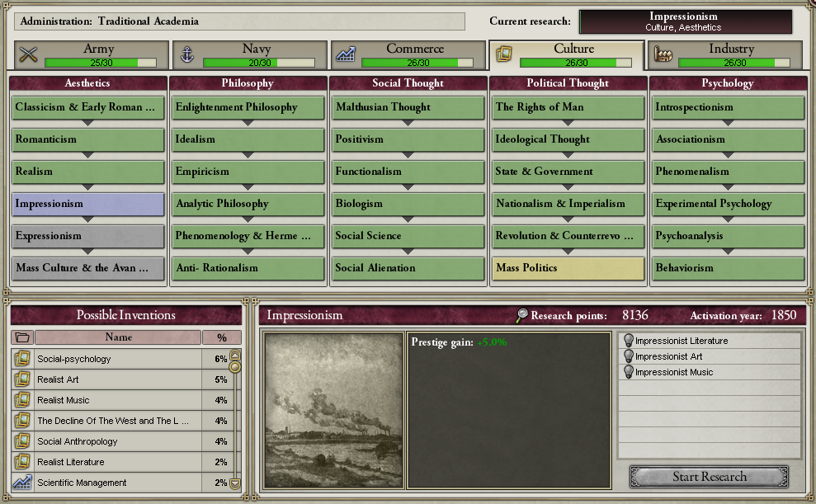This screenshot has height=504, width=816.
Task: Click the Start Research button
Action: click(x=709, y=477)
